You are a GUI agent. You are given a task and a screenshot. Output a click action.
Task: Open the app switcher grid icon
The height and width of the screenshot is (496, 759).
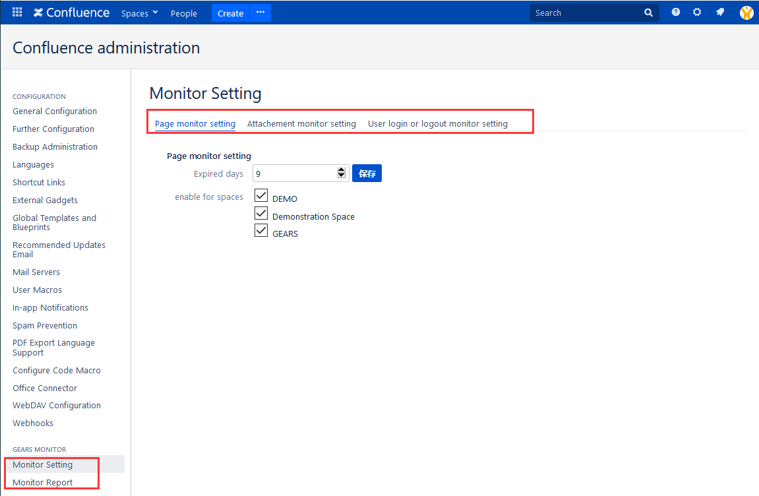tap(17, 12)
